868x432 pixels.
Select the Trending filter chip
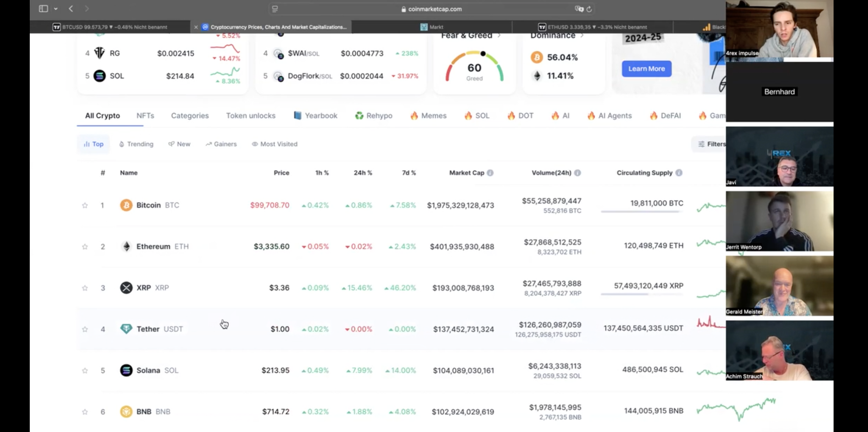[x=136, y=144]
